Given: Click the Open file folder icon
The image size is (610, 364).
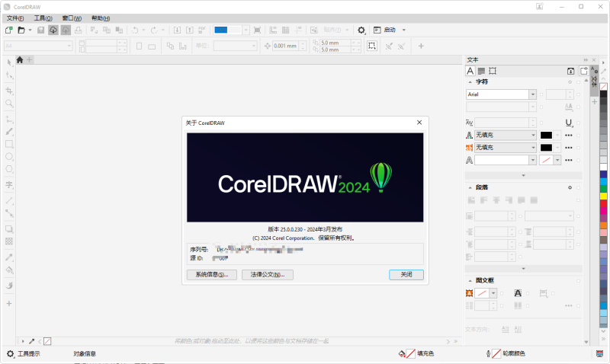Looking at the screenshot, I should click(21, 30).
